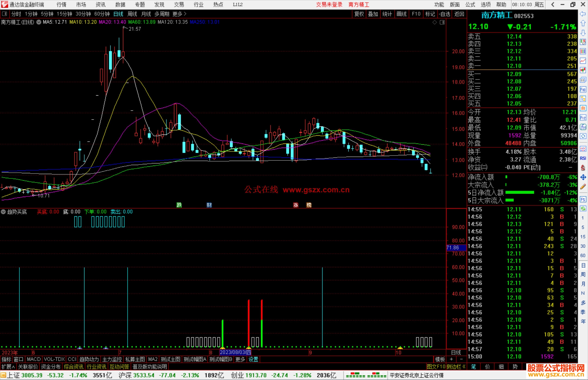Screen dimensions: 588x380
Task: Click the 复权 button
Action: click(x=359, y=14)
